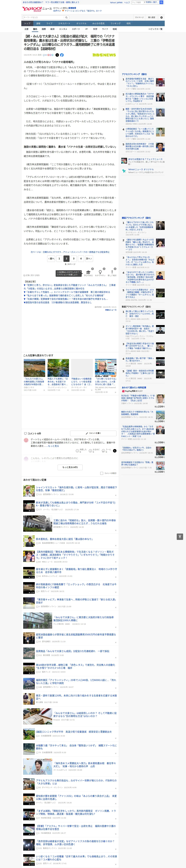This screenshot has width=186, height=868.
Task: Click the Yahoo! JAPAN logo
Action: click(x=32, y=9)
